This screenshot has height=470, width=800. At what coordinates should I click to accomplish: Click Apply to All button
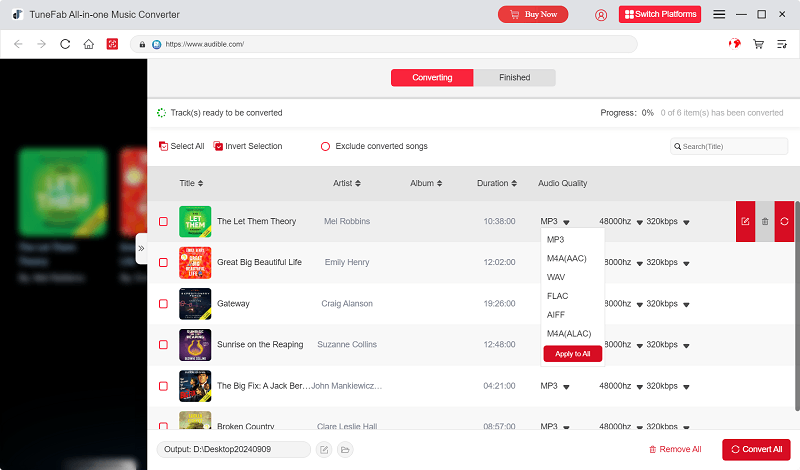(572, 354)
